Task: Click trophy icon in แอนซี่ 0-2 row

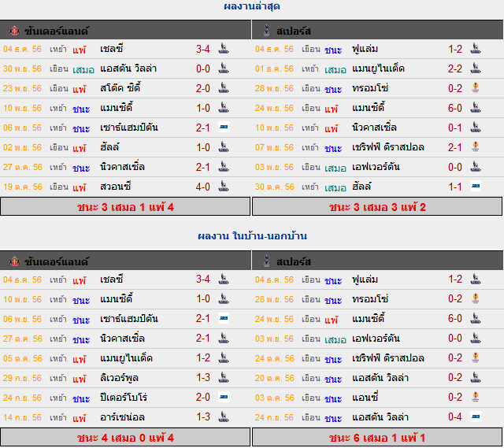Action: tap(476, 398)
